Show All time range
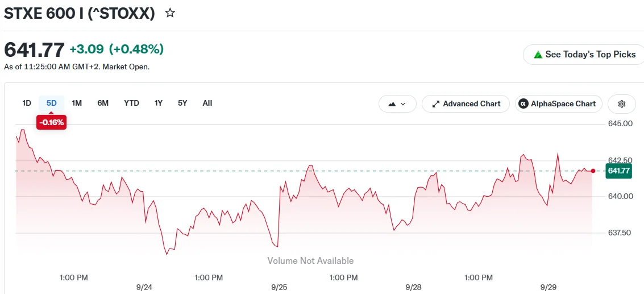 coord(207,103)
